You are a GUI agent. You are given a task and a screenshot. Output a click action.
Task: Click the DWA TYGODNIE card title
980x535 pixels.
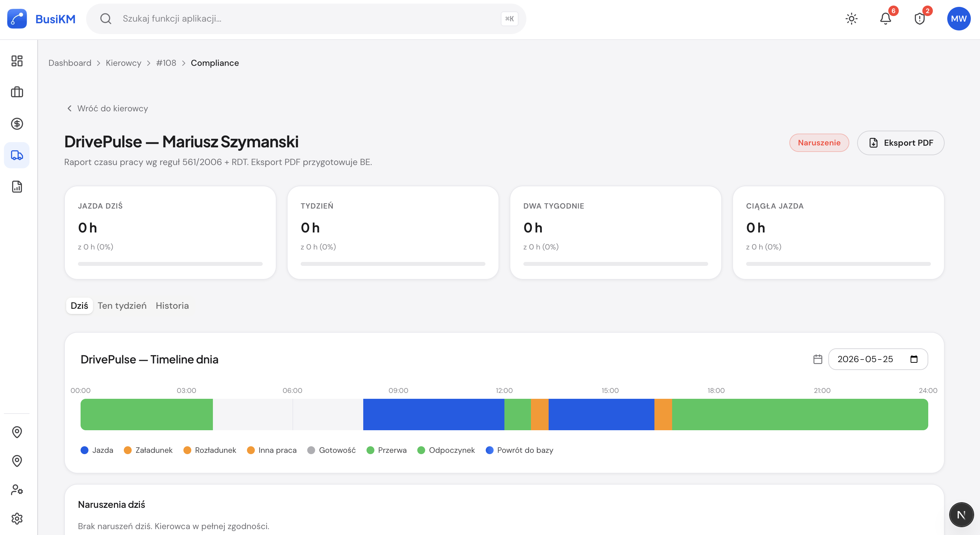554,206
